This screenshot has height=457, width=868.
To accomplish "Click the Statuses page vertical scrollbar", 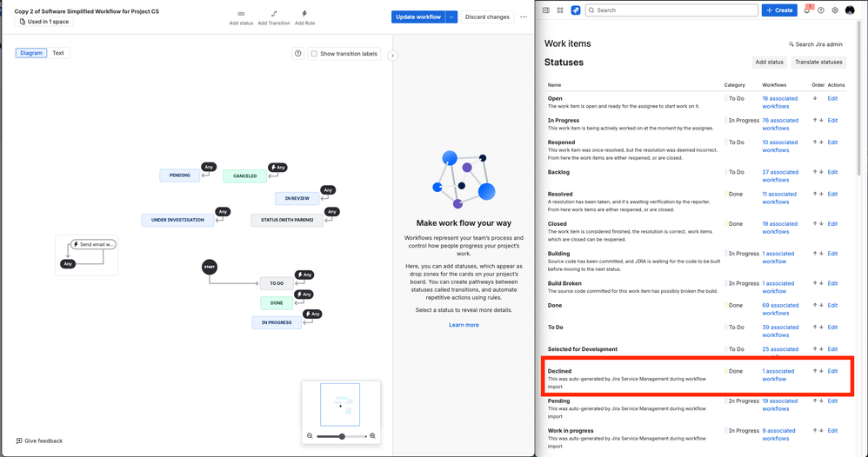I will coord(858,100).
